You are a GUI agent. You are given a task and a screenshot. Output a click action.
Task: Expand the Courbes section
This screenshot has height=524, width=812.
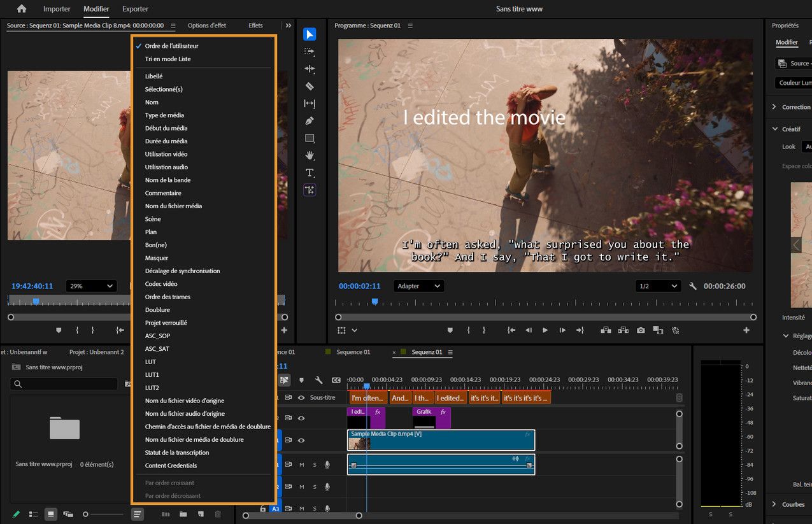point(774,504)
